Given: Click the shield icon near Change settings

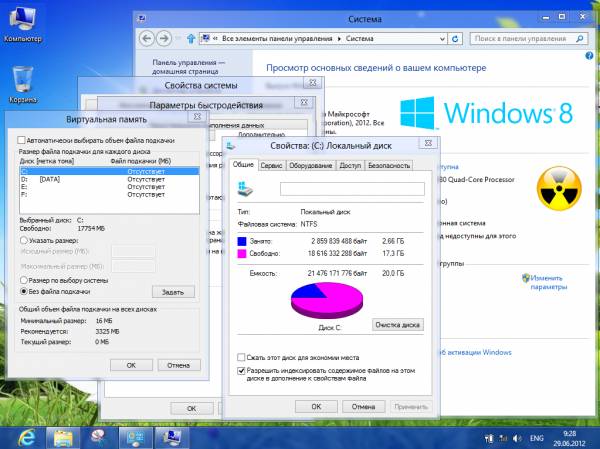Looking at the screenshot, I should pos(525,278).
